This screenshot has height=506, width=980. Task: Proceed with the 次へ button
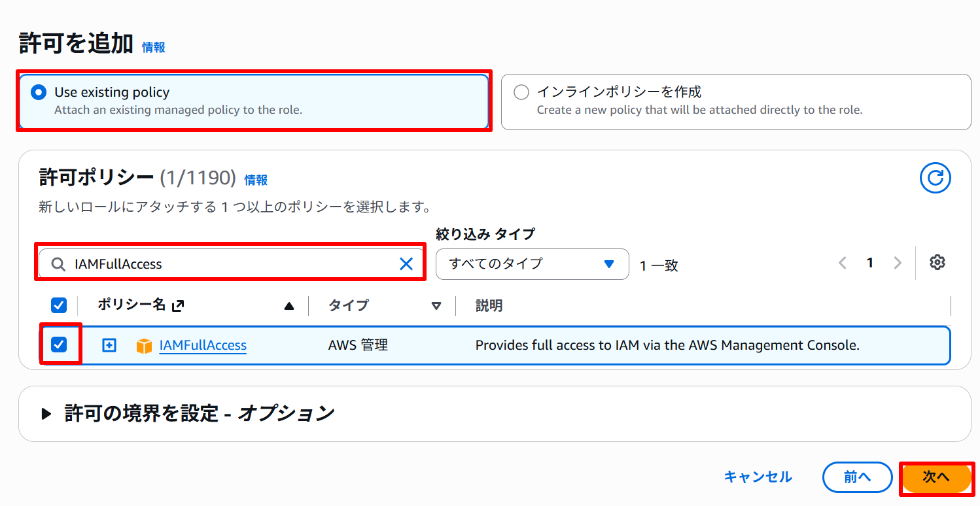coord(936,477)
